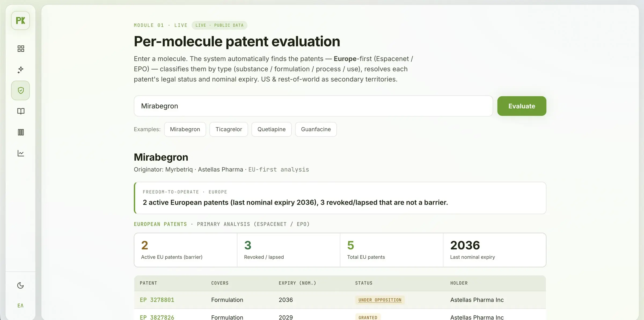Click the HOLDER column header
Viewport: 644px width, 320px height.
point(459,283)
